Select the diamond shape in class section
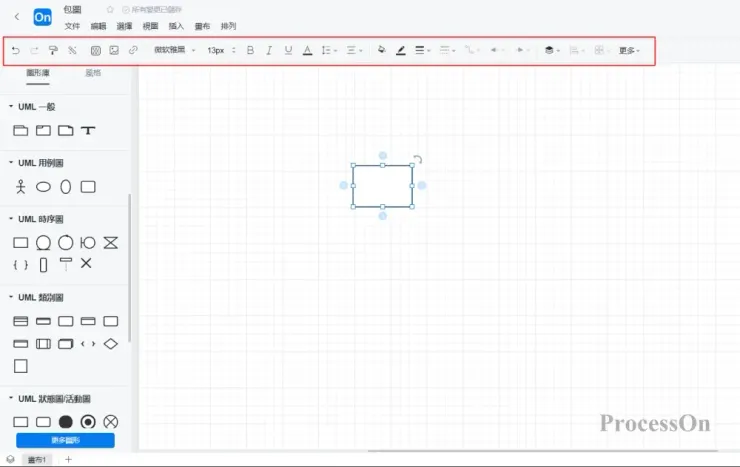 point(111,344)
